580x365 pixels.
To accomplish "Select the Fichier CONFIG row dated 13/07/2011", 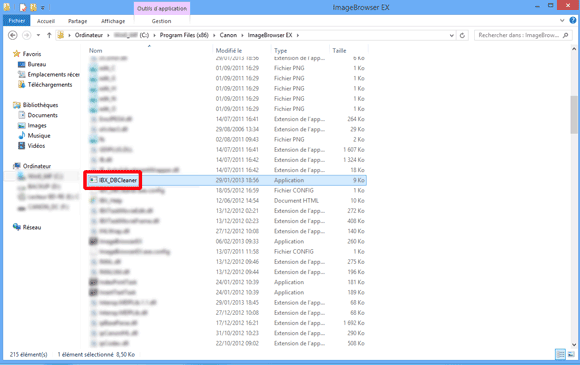I will (227, 252).
